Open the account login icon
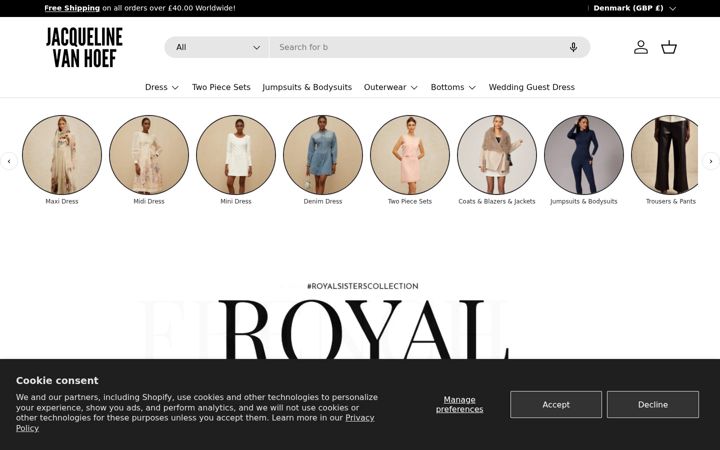 click(641, 47)
